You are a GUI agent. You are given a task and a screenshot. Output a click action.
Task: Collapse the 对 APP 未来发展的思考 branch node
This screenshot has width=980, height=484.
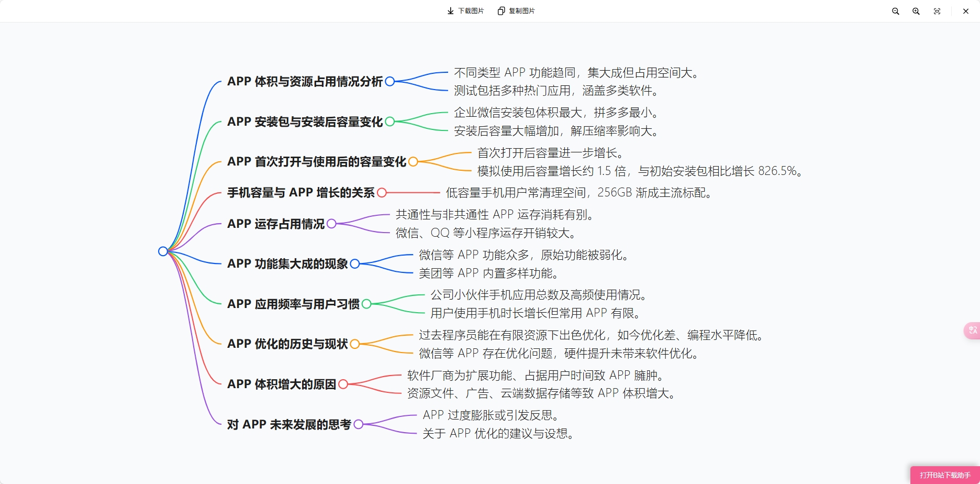pos(358,425)
